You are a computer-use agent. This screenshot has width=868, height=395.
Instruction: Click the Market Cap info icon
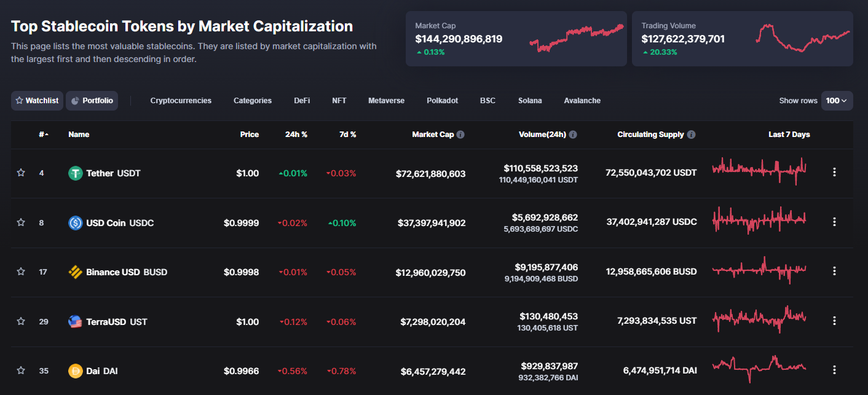(460, 135)
